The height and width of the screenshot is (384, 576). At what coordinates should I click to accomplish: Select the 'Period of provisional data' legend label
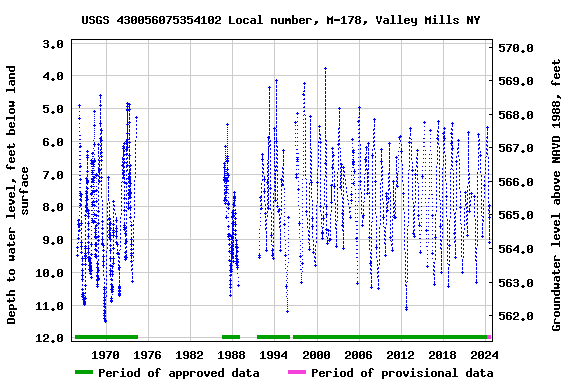point(402,373)
